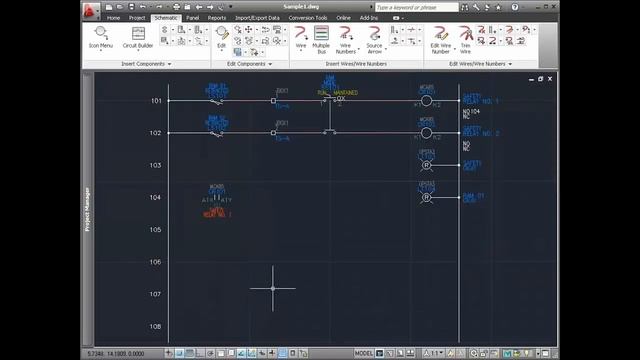Save the drawing with the Save icon
Screen dimensions: 640x360
pos(131,7)
